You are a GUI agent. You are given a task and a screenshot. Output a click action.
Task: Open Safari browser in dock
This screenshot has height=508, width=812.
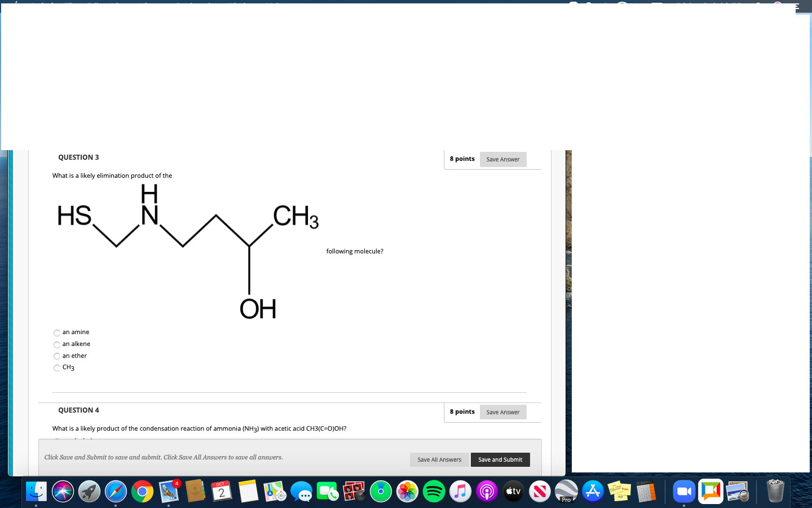116,492
